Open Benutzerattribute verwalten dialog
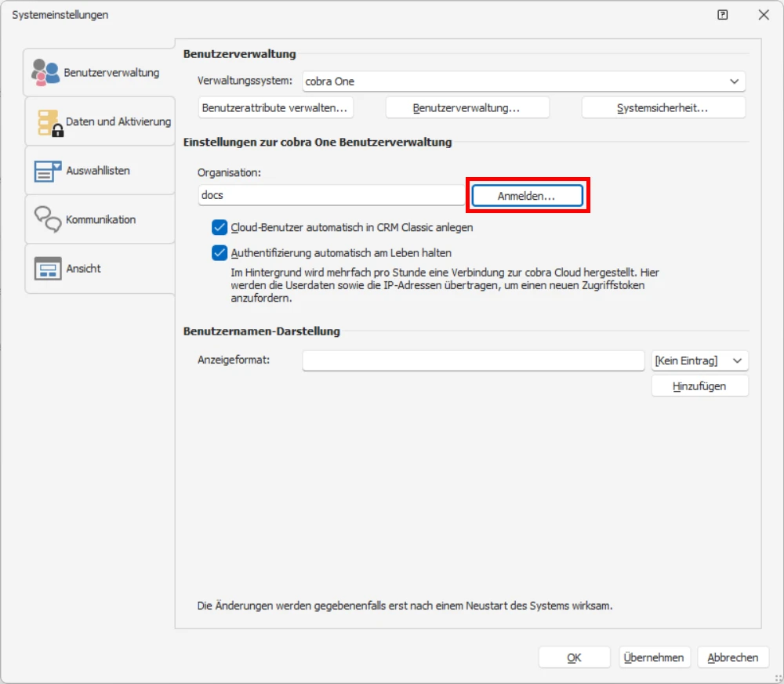This screenshot has width=784, height=684. (x=275, y=107)
